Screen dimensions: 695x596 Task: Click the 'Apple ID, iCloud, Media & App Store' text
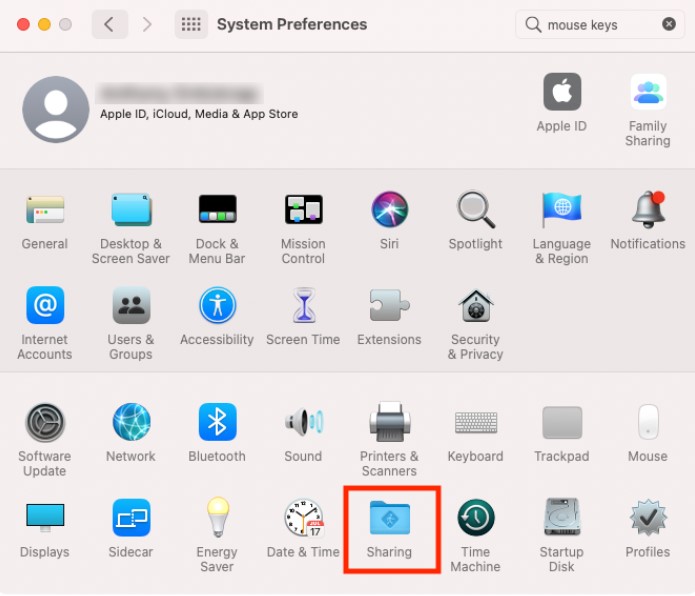[199, 114]
